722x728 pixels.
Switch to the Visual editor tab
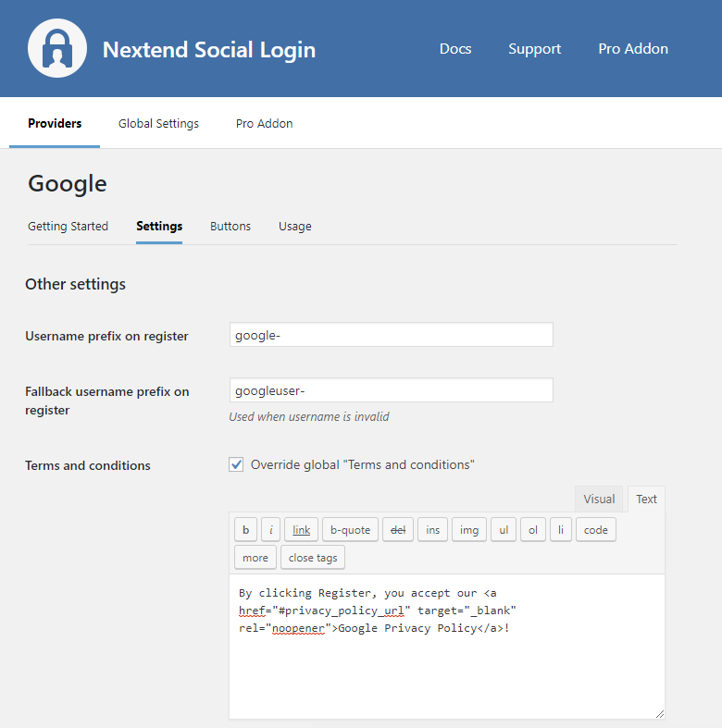pos(599,499)
